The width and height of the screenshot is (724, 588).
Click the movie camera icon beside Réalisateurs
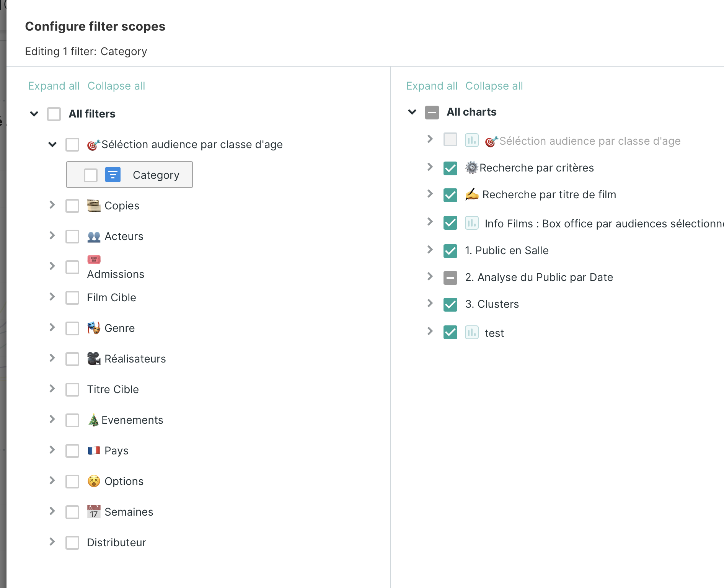(x=93, y=358)
